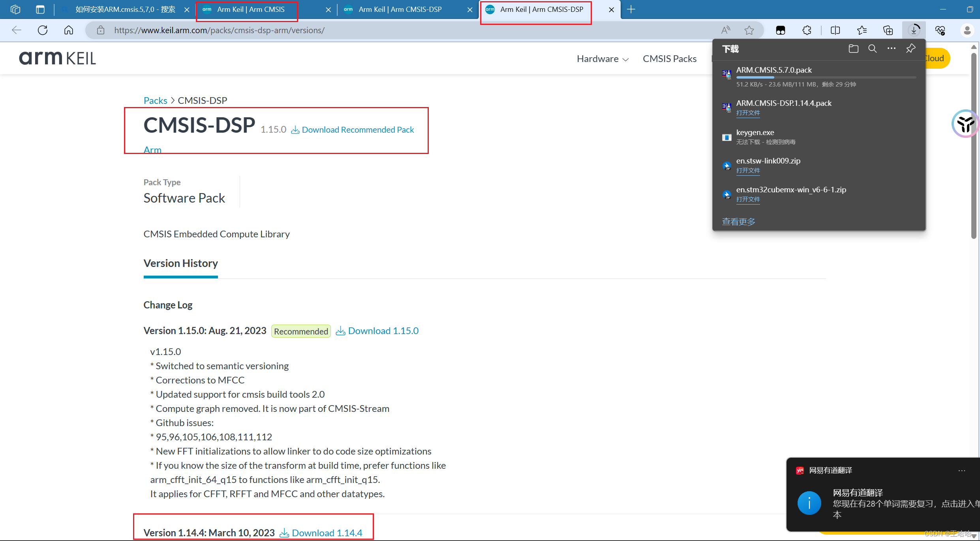Open Youdao notification options menu
Viewport: 980px width, 541px height.
click(x=961, y=470)
